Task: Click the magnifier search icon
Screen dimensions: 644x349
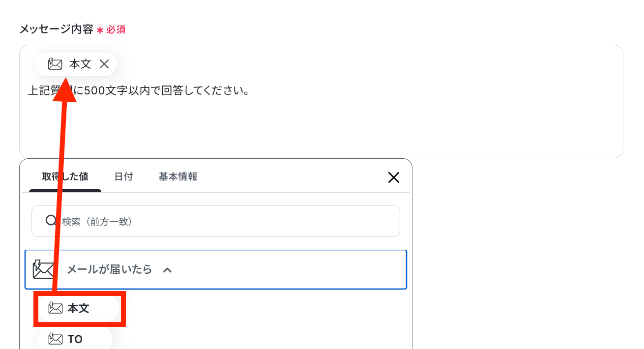Action: tap(51, 221)
